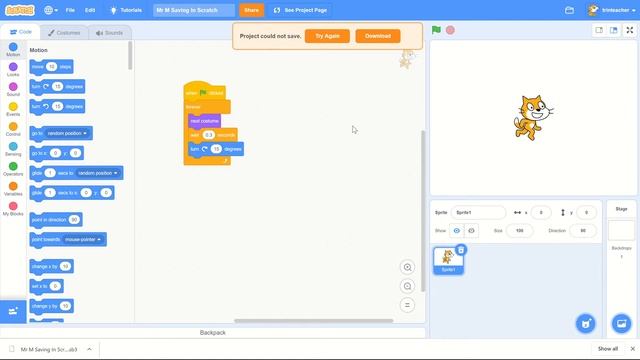Screen dimensions: 640x360
Task: Click the turn counterclockwise block in the palette
Action: click(57, 107)
